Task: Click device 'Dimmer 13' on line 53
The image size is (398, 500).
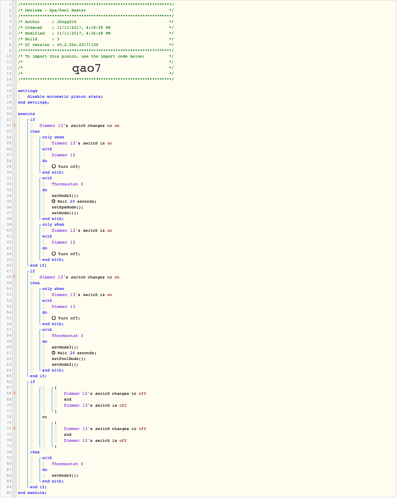Action: pos(63,307)
